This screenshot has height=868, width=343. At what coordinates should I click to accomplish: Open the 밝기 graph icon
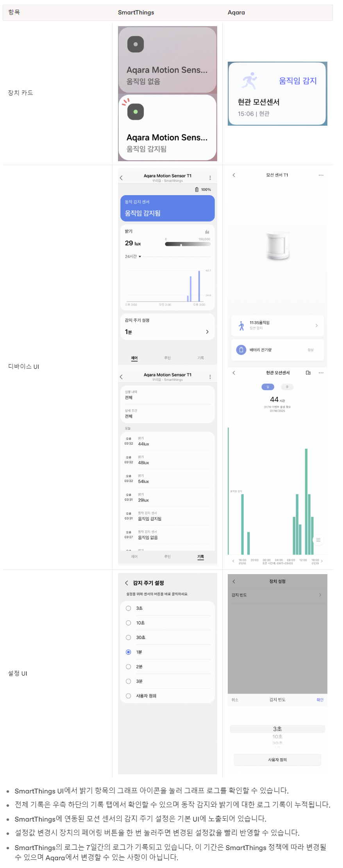[207, 231]
